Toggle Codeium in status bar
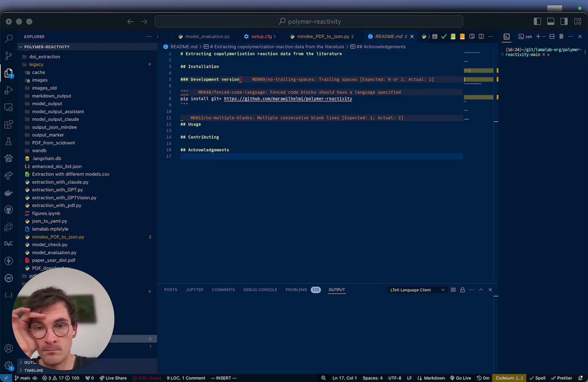 tap(509, 378)
